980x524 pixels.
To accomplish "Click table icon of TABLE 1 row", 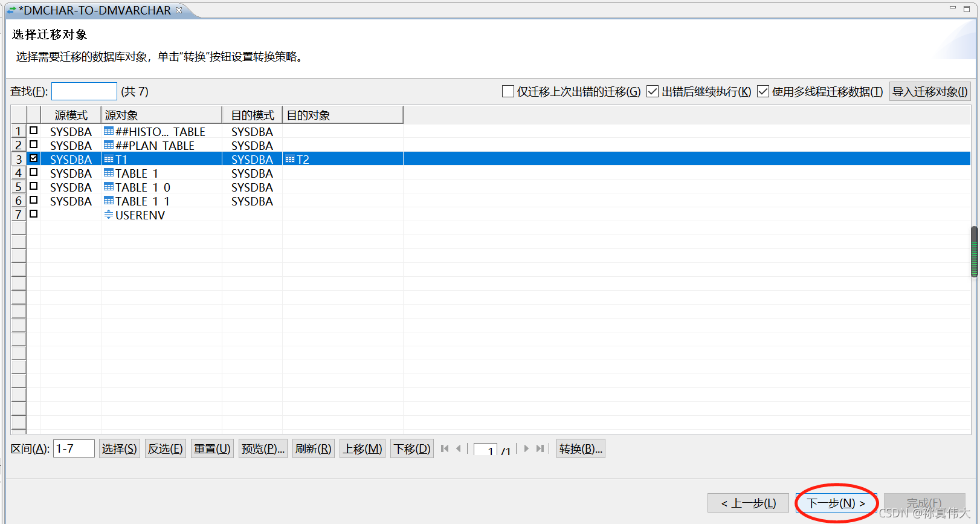I will point(109,173).
